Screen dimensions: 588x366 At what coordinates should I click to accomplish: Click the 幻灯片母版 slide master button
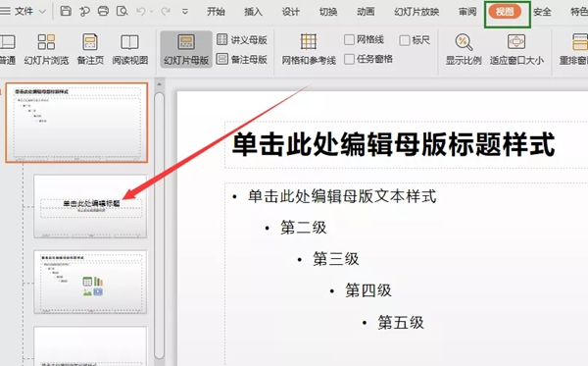click(x=186, y=49)
